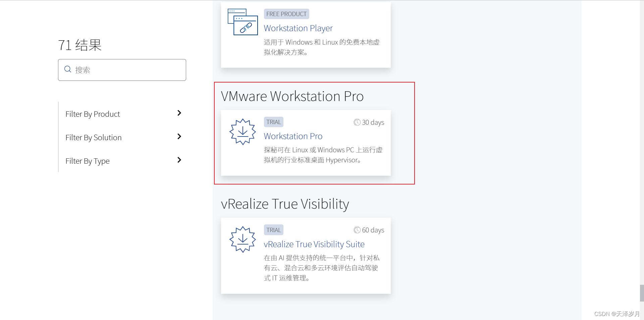Click the Workstation Pro Hypervisor description text
Viewport: 644px width, 320px height.
pyautogui.click(x=323, y=155)
